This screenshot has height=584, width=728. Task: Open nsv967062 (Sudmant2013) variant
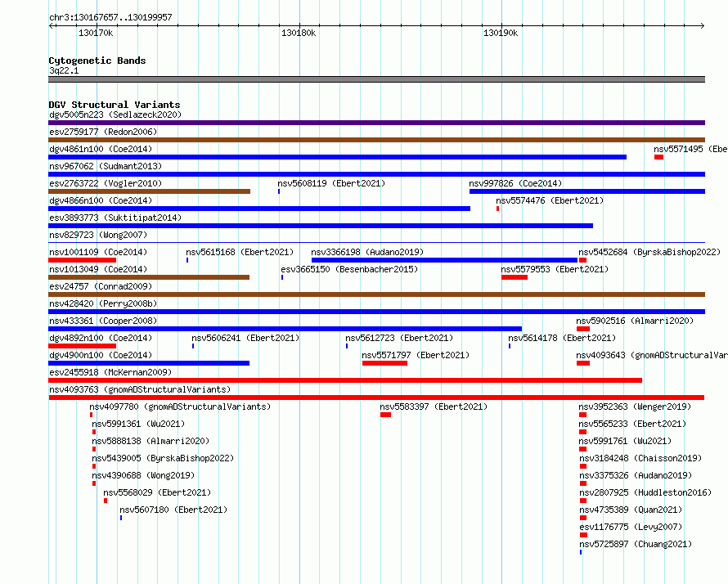point(106,166)
